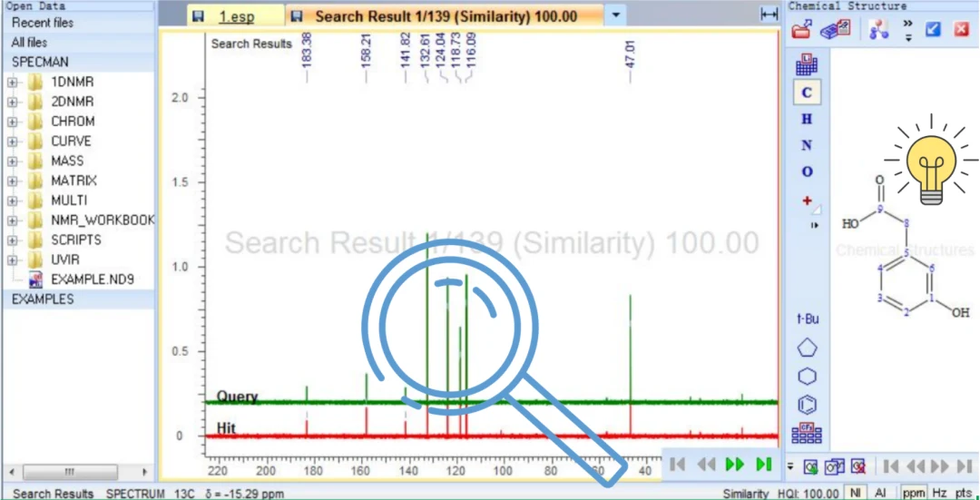
Task: Select the eraser template tool icon
Action: pyautogui.click(x=835, y=29)
